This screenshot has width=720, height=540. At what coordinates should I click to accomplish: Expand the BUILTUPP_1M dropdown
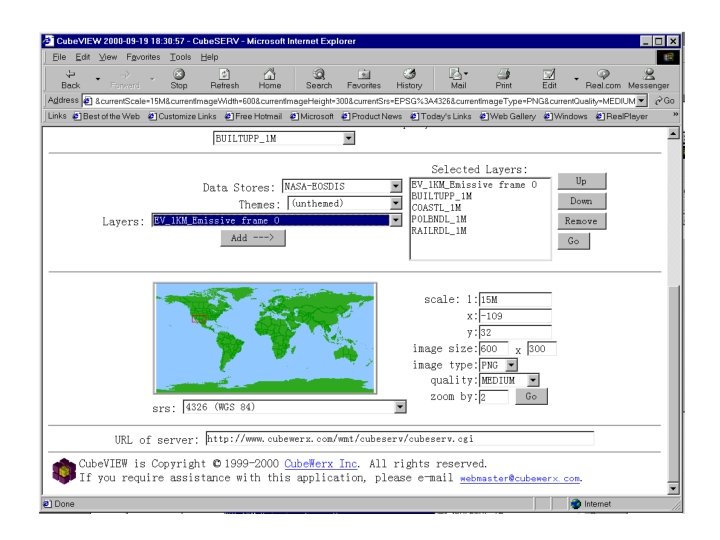point(349,138)
